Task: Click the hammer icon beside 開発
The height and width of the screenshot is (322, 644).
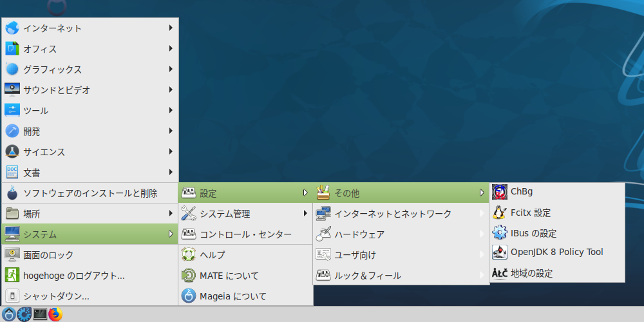Action: pos(12,131)
